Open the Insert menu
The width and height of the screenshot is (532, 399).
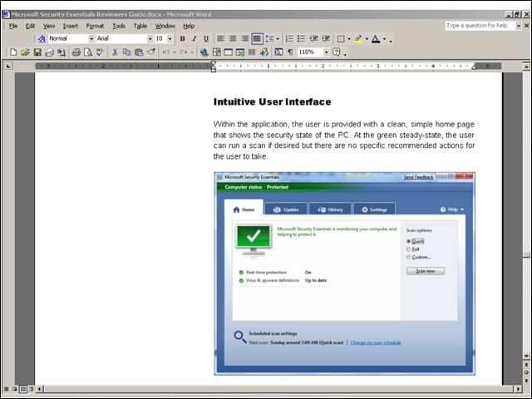pyautogui.click(x=70, y=26)
